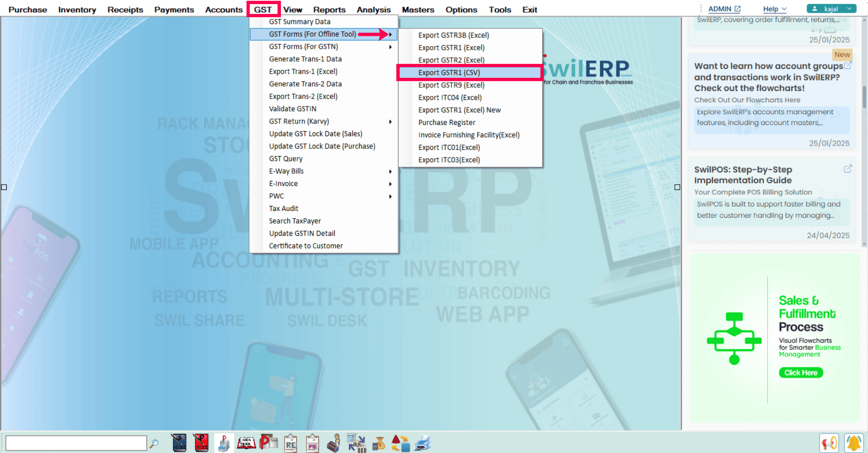Open the Masters menu
This screenshot has height=453, width=868.
click(418, 10)
